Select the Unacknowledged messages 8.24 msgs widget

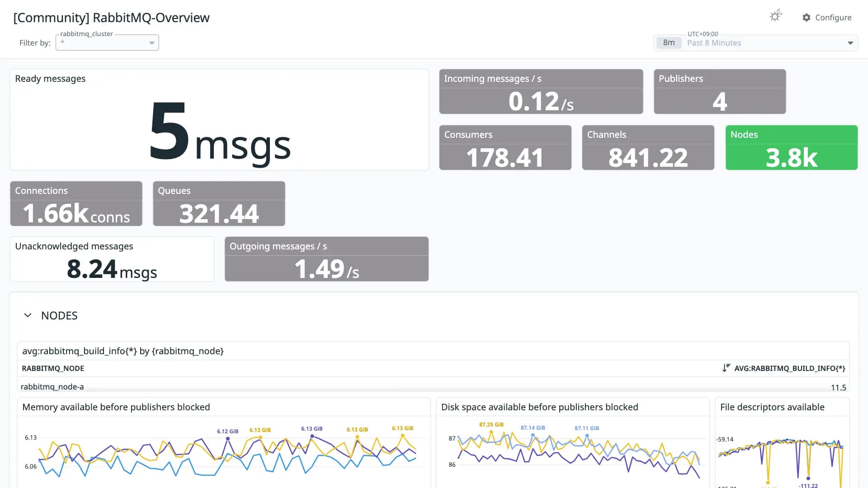pos(112,259)
